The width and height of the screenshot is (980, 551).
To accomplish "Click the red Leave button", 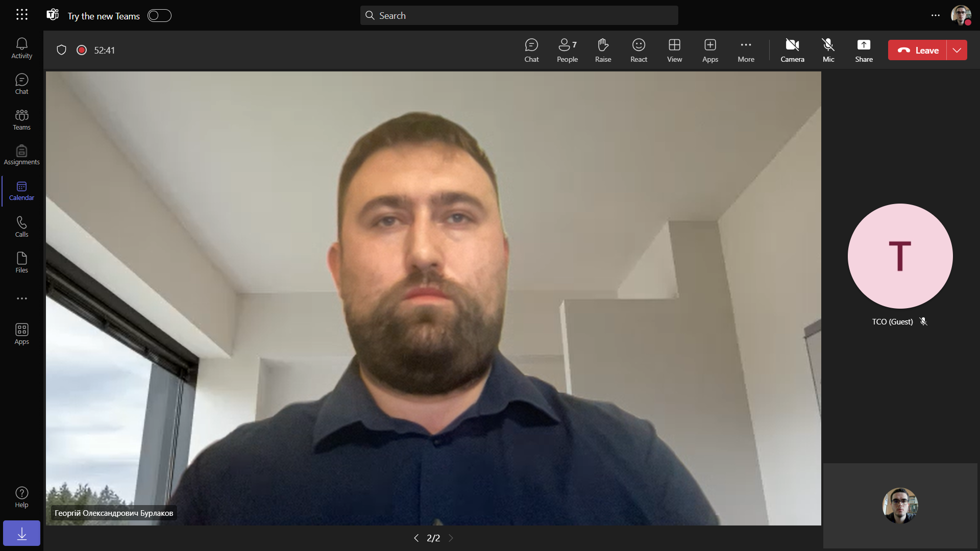I will (917, 51).
